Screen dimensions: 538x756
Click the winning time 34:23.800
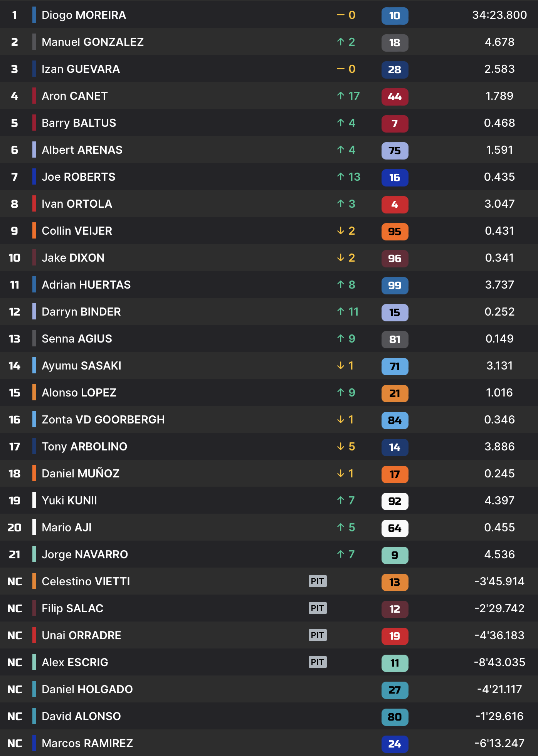[499, 15]
